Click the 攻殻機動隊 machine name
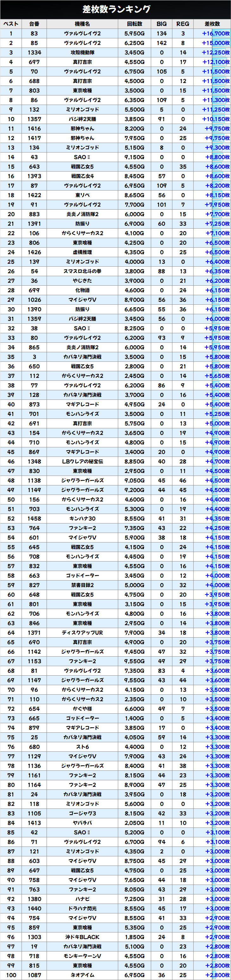The height and width of the screenshot is (980, 231). point(82,53)
